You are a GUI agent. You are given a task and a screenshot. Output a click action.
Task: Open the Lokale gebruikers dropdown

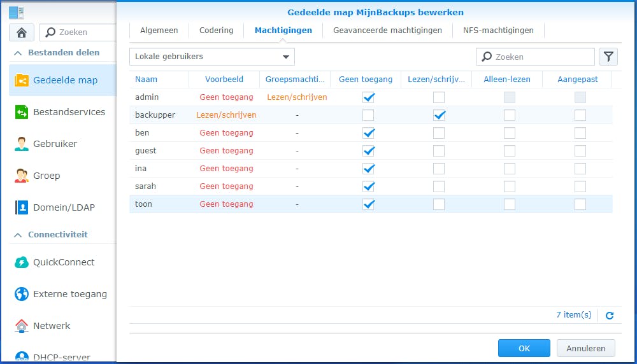tap(211, 57)
